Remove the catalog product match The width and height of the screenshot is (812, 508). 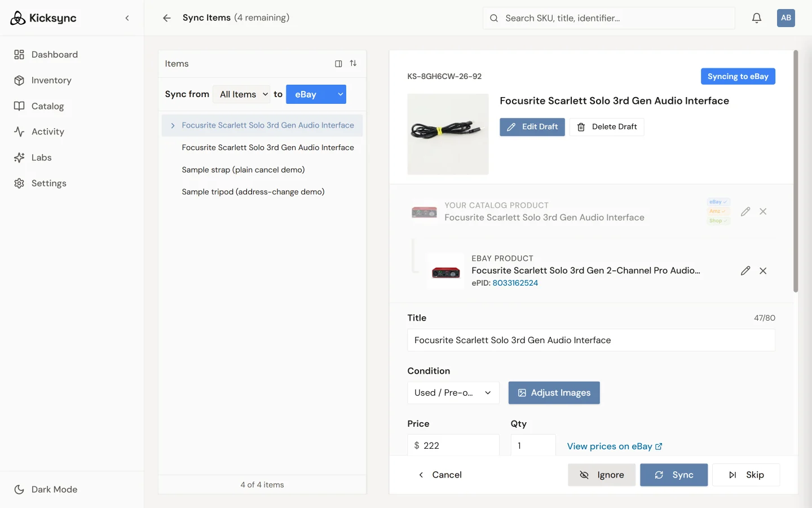pyautogui.click(x=763, y=212)
